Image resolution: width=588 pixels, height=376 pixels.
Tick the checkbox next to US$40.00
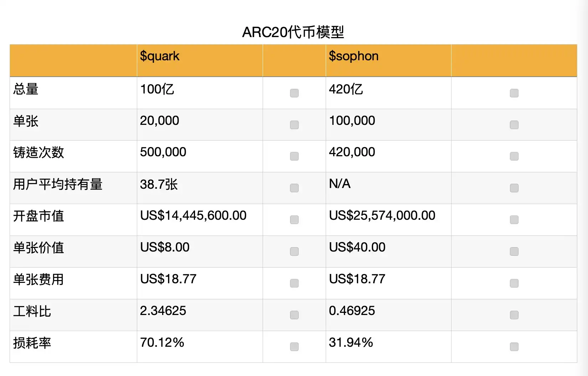point(514,251)
